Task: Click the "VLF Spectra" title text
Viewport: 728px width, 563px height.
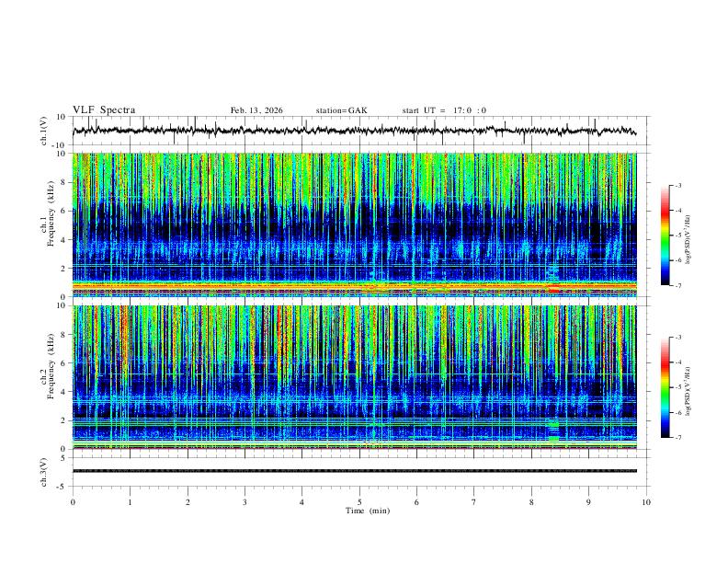Action: (x=104, y=110)
